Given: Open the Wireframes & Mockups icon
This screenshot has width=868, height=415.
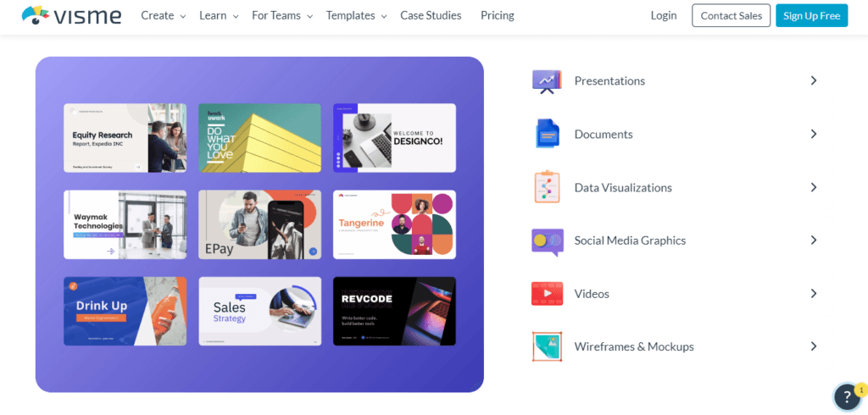Looking at the screenshot, I should [547, 347].
